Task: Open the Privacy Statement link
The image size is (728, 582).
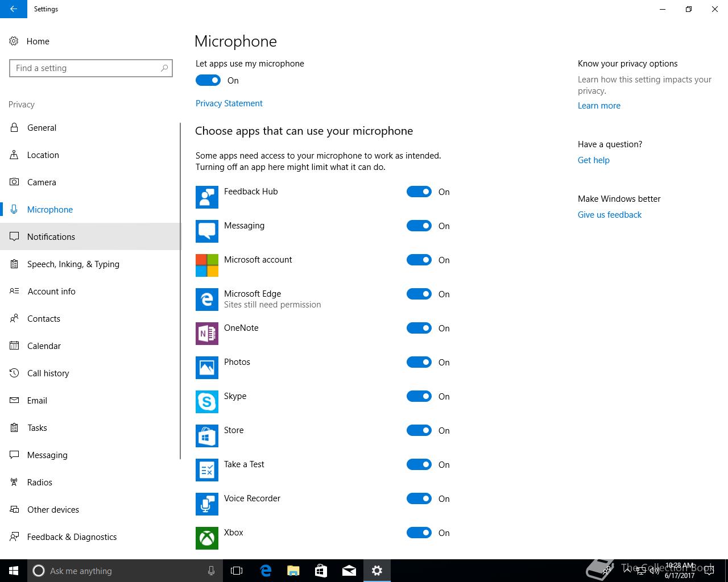Action: click(x=229, y=103)
